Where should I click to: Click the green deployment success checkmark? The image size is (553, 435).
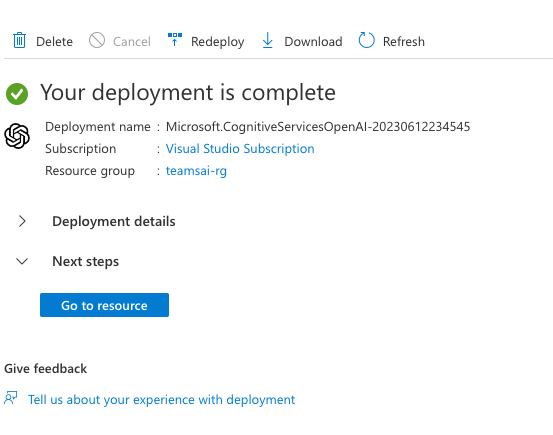click(x=17, y=94)
